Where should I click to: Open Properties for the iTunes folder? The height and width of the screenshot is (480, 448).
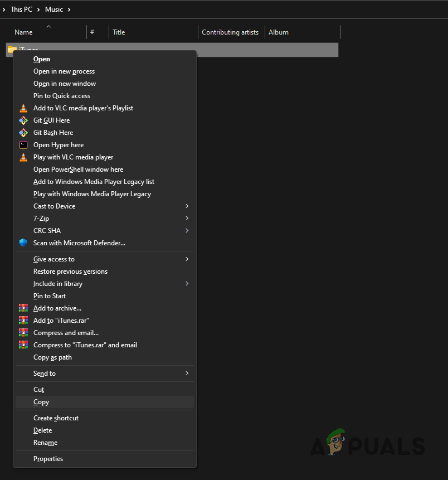click(105, 459)
